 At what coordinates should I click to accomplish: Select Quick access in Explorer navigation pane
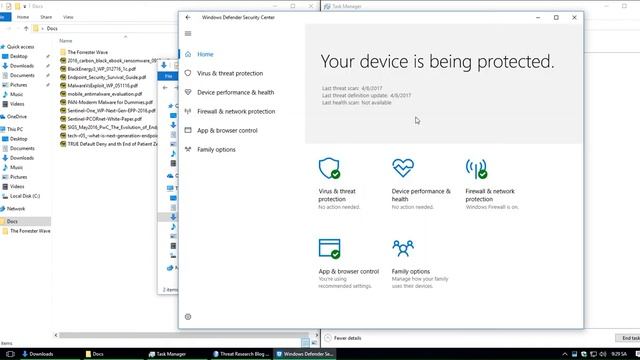20,47
